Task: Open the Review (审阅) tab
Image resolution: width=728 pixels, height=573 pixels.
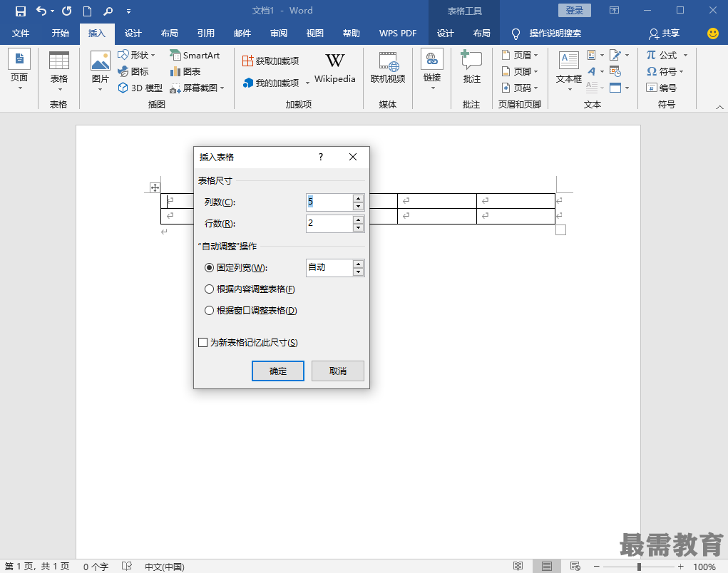Action: coord(279,33)
